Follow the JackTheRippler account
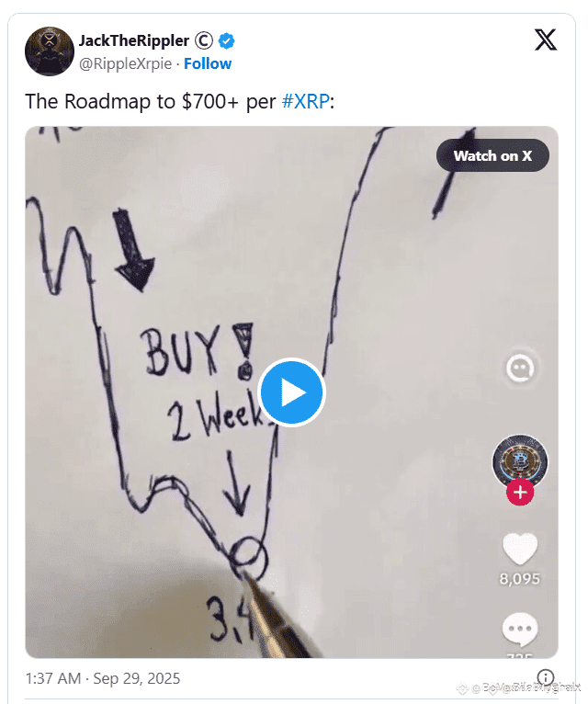 208,63
